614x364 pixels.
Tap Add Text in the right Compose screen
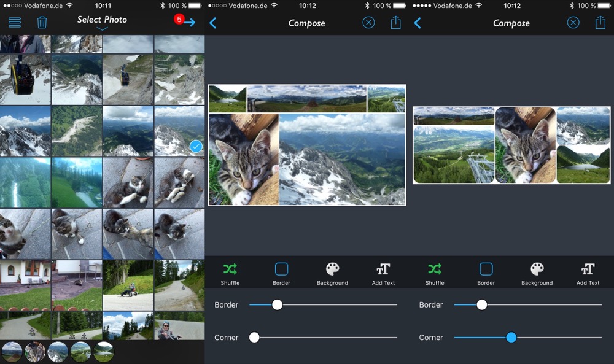[x=588, y=274]
